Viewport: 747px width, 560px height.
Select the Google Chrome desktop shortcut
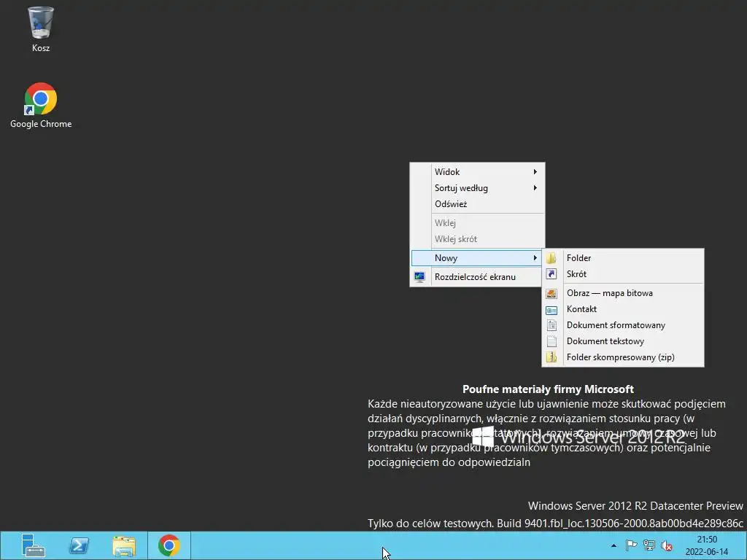click(x=41, y=105)
